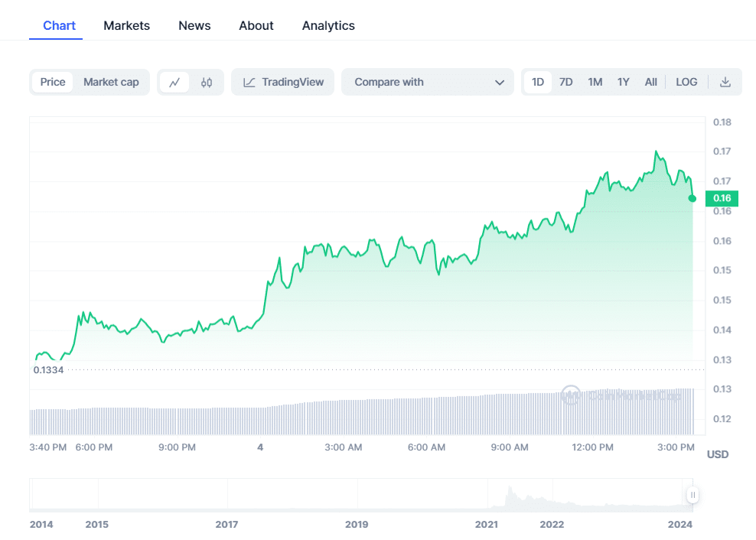Click the green current price dot
The image size is (756, 540).
[x=692, y=199]
